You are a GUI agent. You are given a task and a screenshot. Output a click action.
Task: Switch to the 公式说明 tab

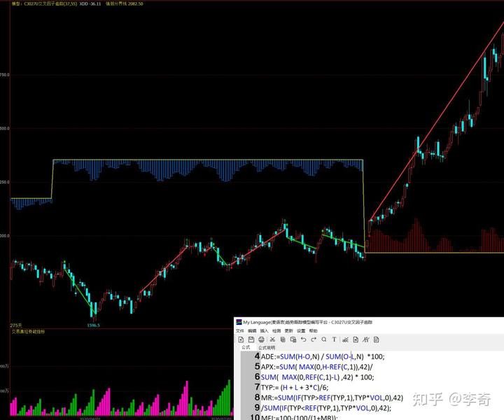267,347
